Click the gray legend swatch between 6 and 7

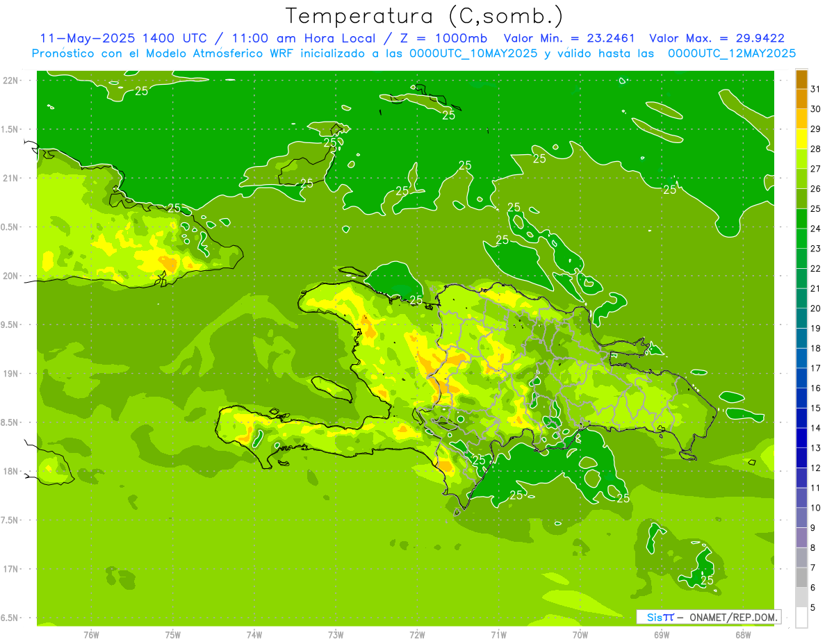click(801, 578)
